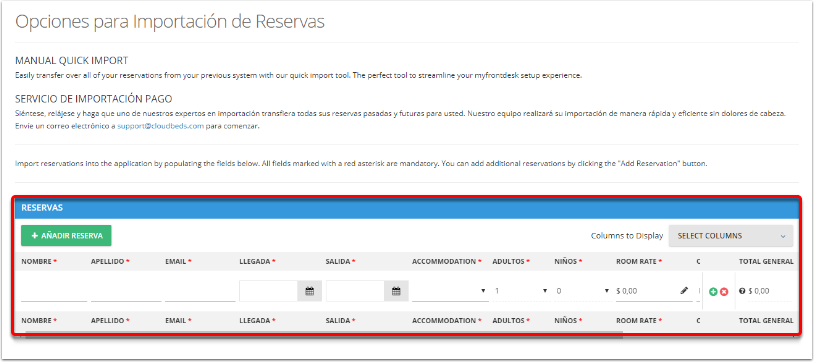Click the top APELLIDO column header
The width and height of the screenshot is (814, 362).
coord(110,261)
